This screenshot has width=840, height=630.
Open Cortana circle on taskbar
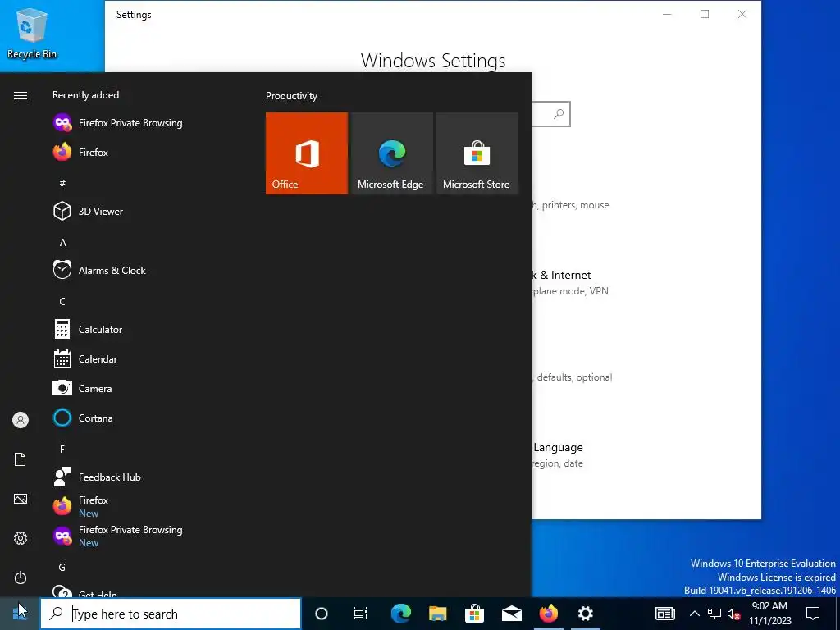[322, 614]
